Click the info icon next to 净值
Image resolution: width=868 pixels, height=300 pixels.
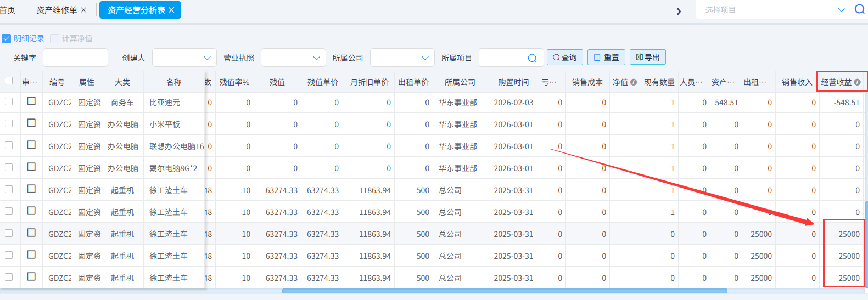(x=634, y=82)
